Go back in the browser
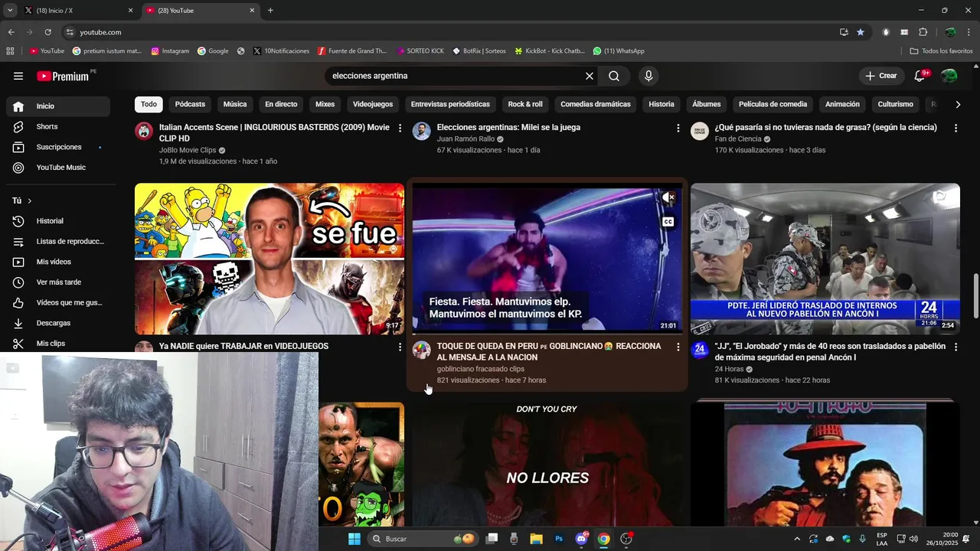The width and height of the screenshot is (980, 551). point(11,32)
